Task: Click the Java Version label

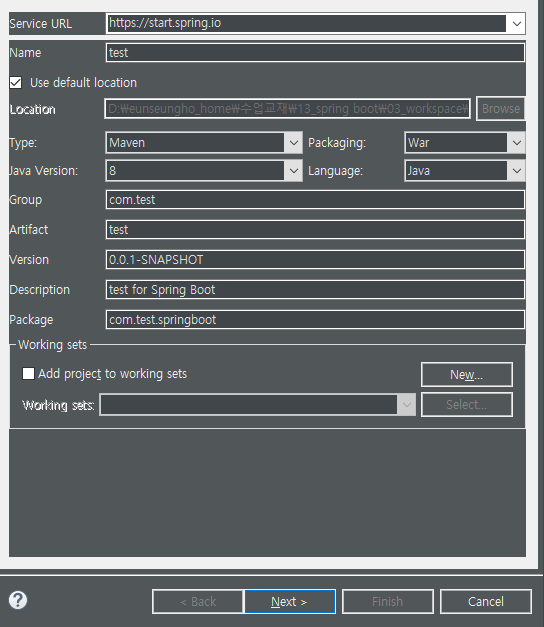Action: [43, 171]
